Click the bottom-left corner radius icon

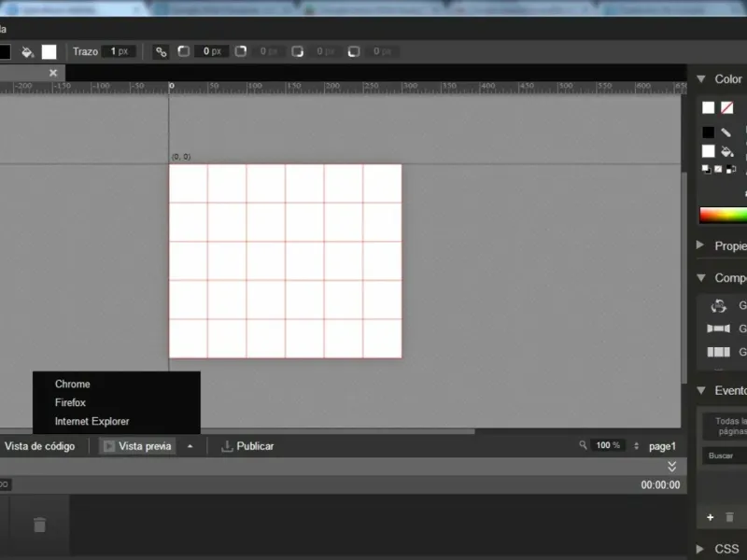point(354,51)
